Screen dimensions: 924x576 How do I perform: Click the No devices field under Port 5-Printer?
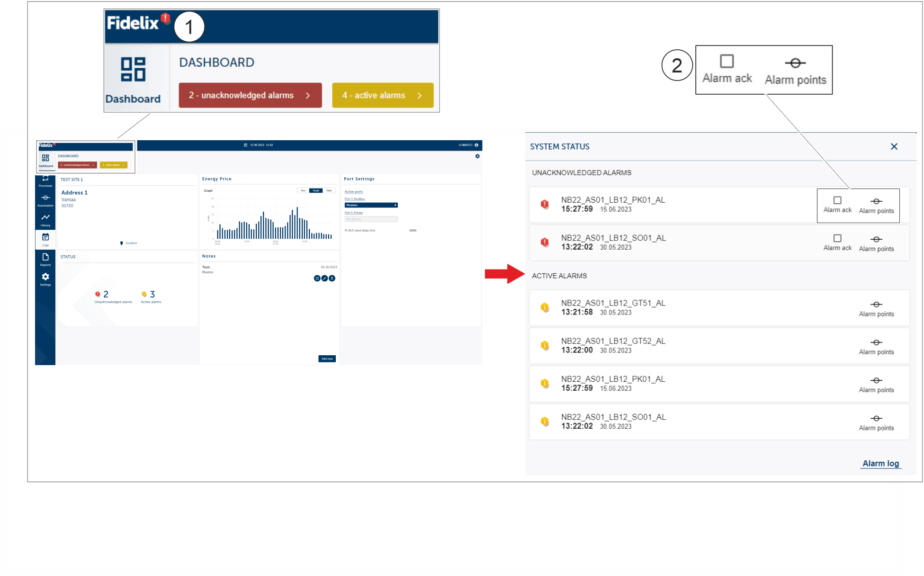(x=371, y=219)
